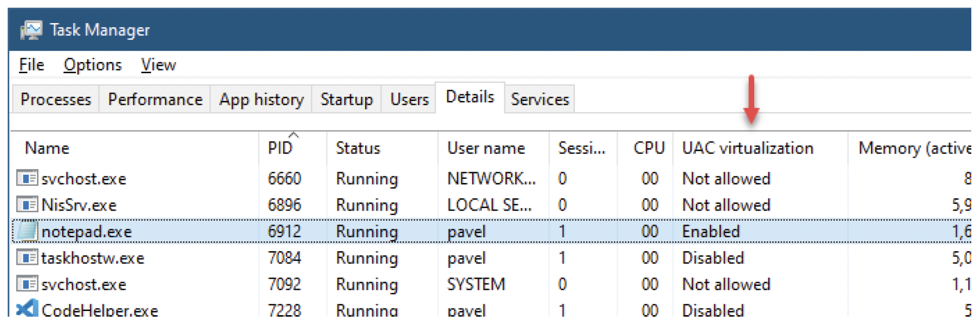Click the CodeHelper.exe Visual Studio Code icon
The height and width of the screenshot is (331, 980).
[x=27, y=308]
